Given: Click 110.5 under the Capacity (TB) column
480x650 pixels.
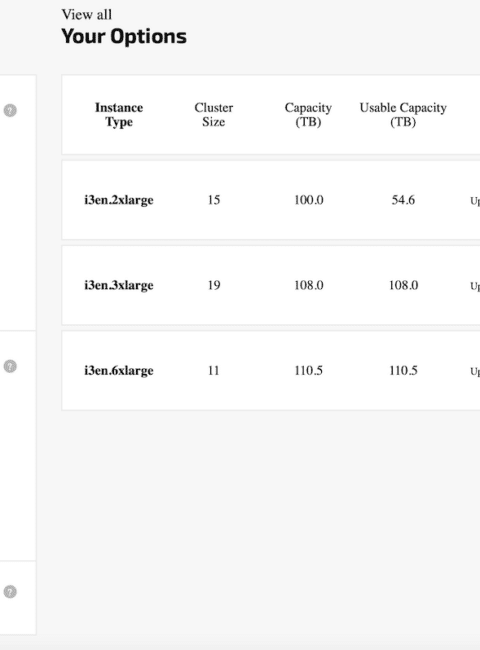Looking at the screenshot, I should coord(309,371).
